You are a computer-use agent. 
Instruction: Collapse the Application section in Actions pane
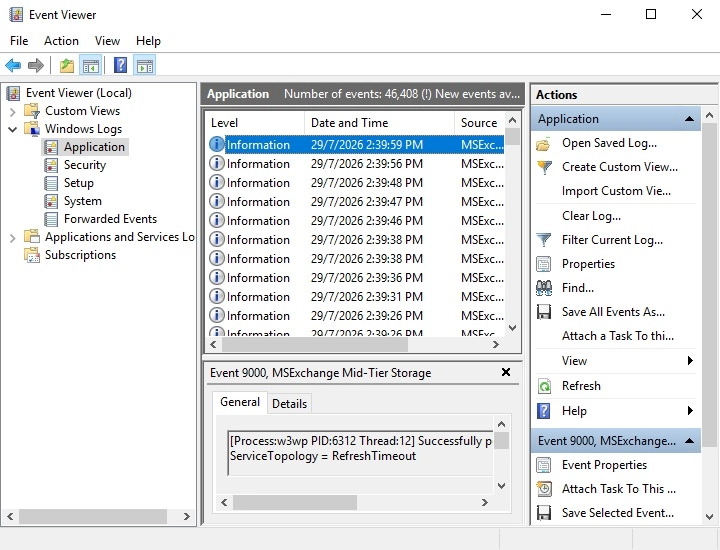689,119
